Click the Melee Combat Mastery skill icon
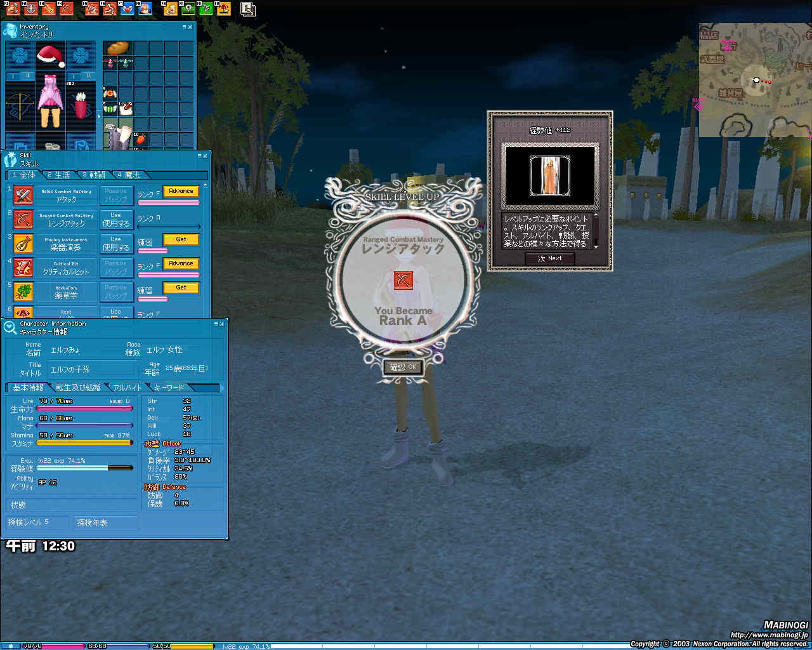 (x=23, y=196)
